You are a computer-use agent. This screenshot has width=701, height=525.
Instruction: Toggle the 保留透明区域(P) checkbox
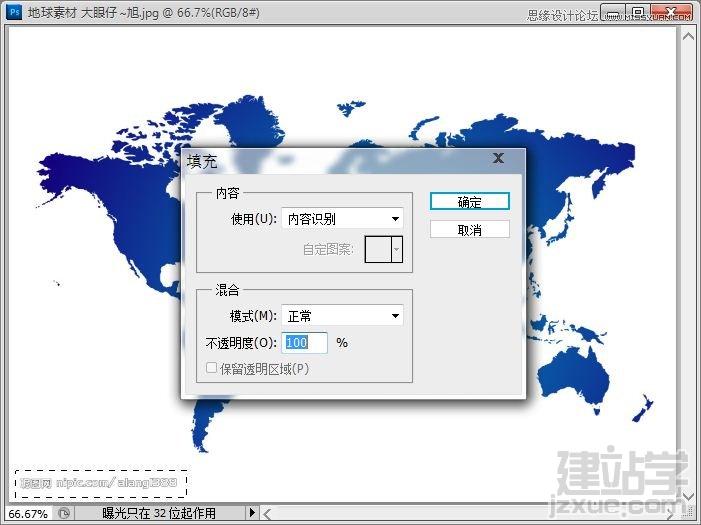pyautogui.click(x=211, y=368)
